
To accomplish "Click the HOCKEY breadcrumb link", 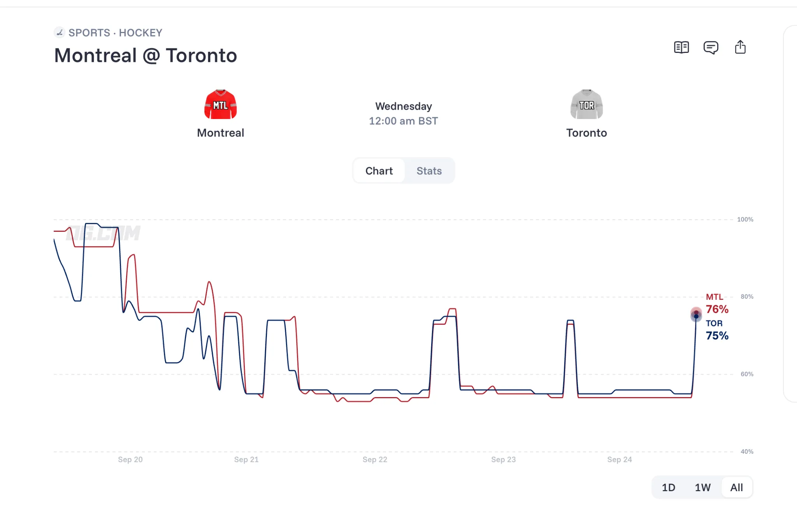I will (x=140, y=33).
